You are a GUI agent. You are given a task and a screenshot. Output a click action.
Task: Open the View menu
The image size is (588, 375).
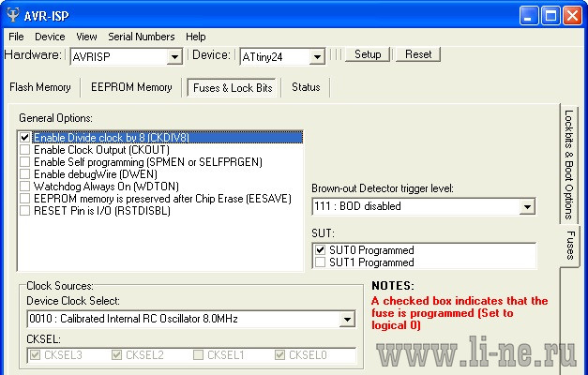pos(86,37)
